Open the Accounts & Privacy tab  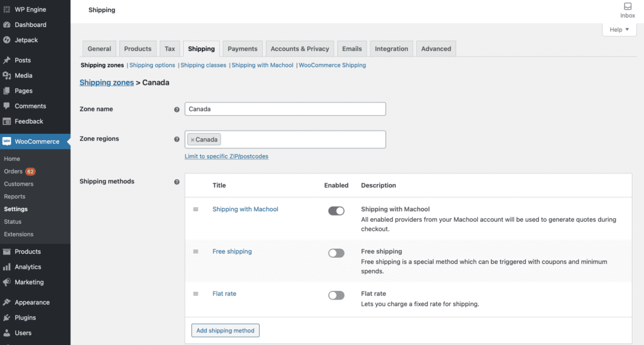[x=300, y=49]
